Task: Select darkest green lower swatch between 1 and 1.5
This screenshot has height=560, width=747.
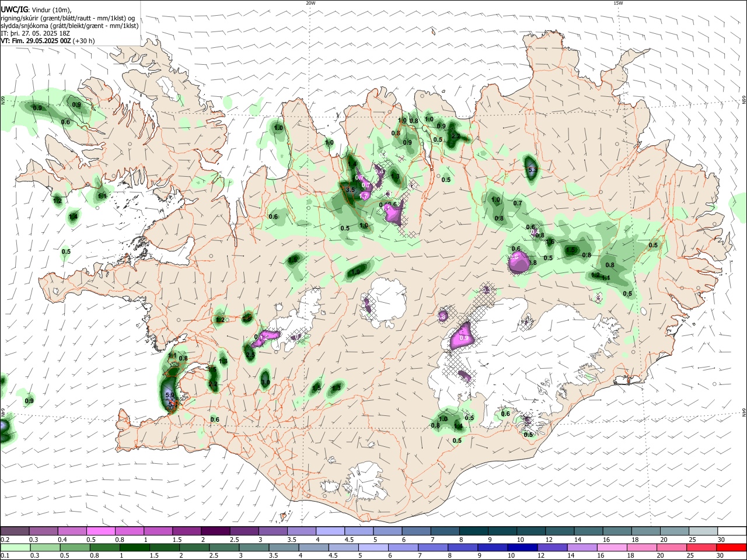Action: click(135, 548)
